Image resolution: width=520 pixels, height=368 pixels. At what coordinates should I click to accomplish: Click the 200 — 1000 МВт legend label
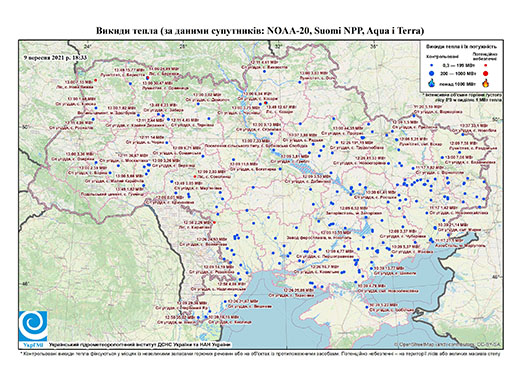click(x=457, y=73)
